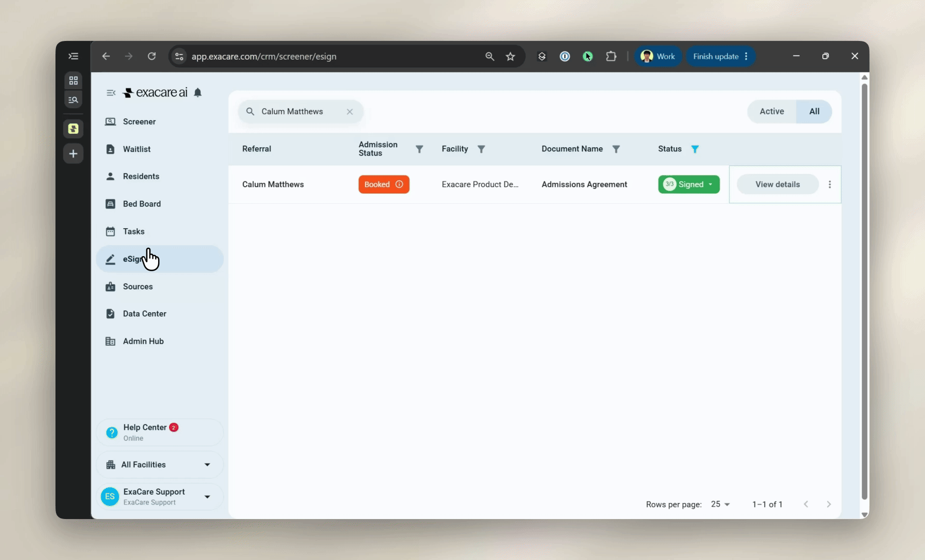This screenshot has height=560, width=925.
Task: View site information icon in address bar
Action: 179,57
